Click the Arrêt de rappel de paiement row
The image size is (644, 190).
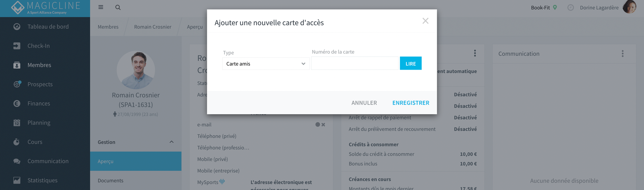pyautogui.click(x=413, y=118)
